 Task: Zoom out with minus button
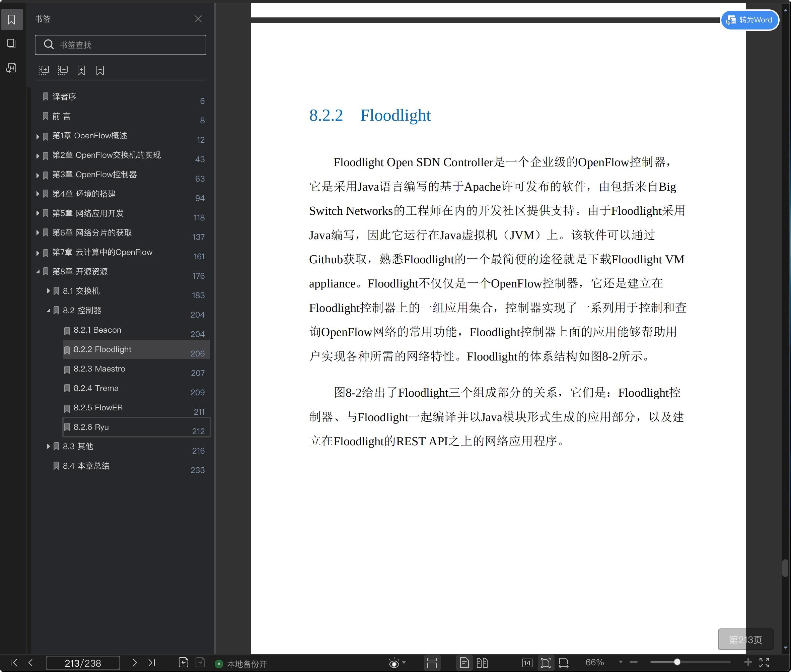[x=634, y=662]
